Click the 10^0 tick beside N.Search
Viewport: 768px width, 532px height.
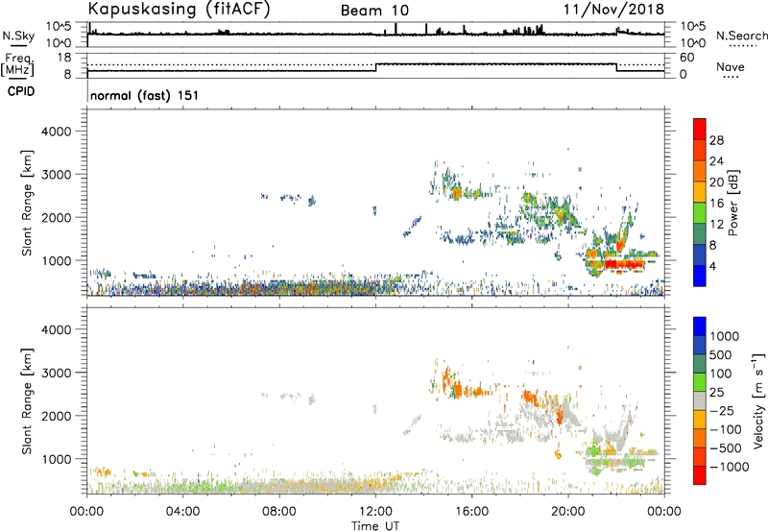692,43
